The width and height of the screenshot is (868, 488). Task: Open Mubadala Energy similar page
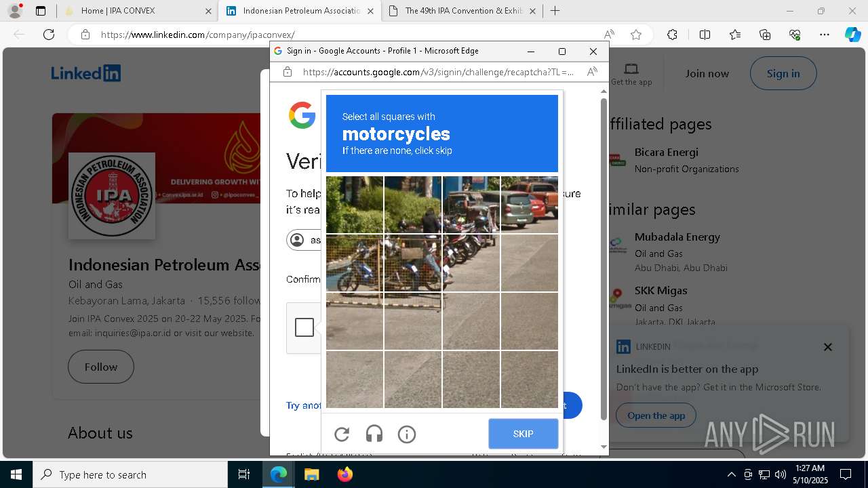point(677,237)
